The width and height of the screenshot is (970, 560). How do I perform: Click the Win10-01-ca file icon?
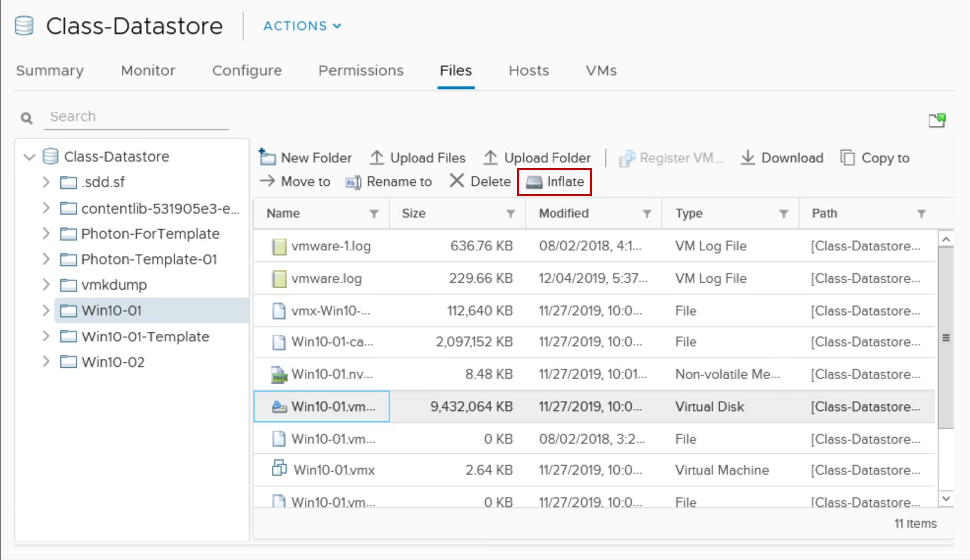click(x=279, y=342)
